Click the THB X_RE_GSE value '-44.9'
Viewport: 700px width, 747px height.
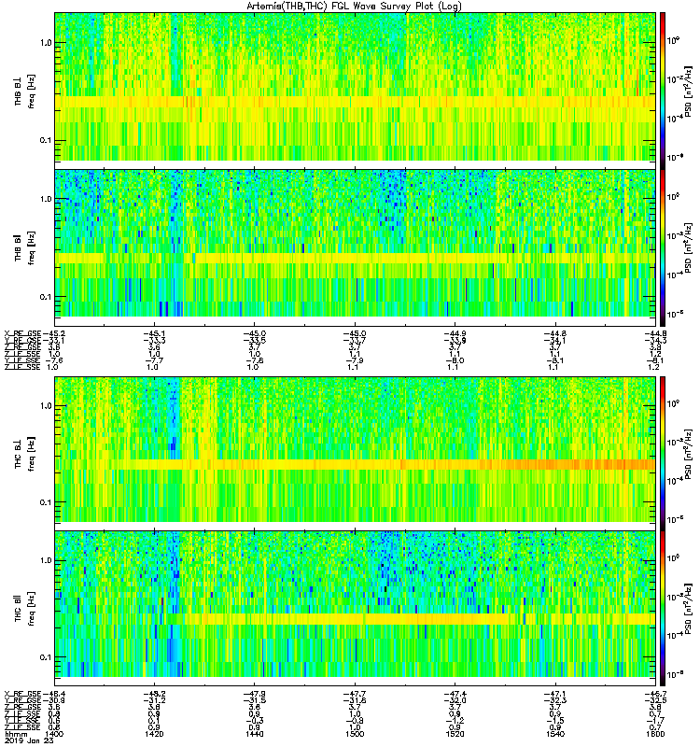tap(455, 334)
